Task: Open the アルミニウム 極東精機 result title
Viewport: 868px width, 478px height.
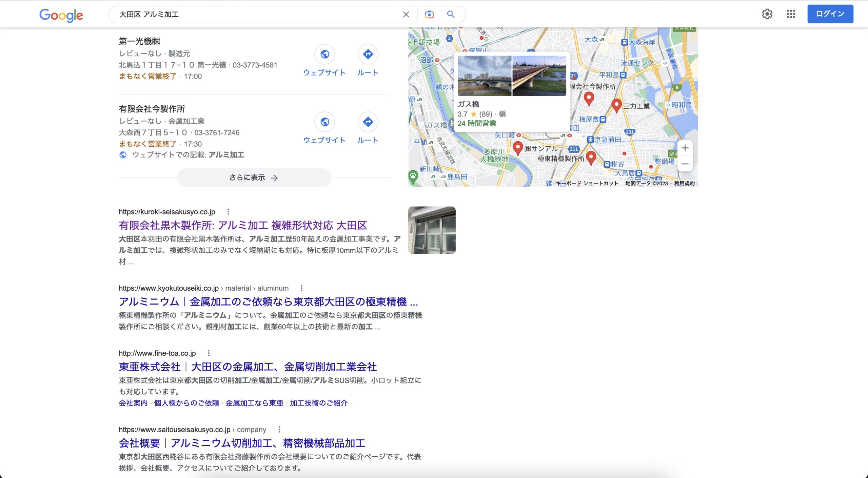Action: coord(268,302)
